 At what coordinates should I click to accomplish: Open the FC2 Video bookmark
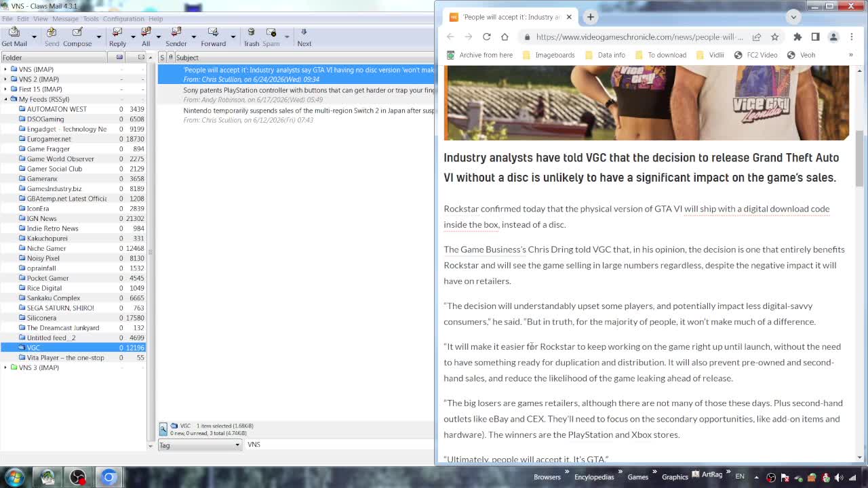(x=755, y=55)
